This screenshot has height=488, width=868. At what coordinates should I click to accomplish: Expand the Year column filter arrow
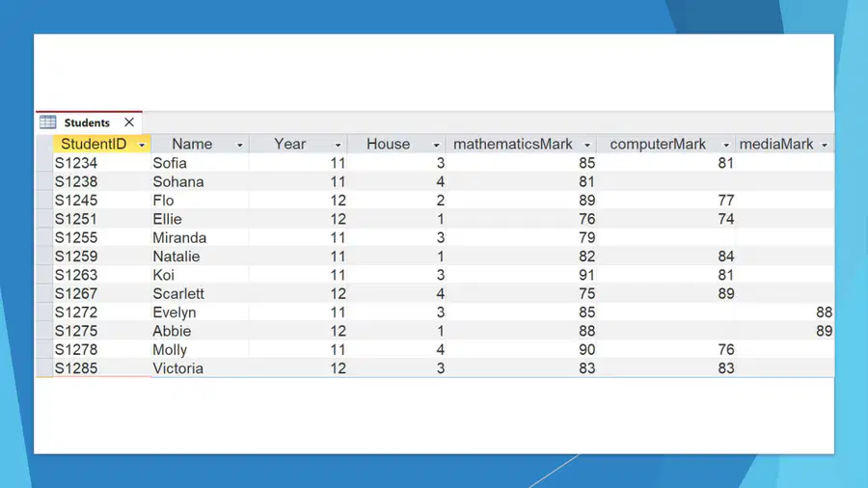[338, 145]
